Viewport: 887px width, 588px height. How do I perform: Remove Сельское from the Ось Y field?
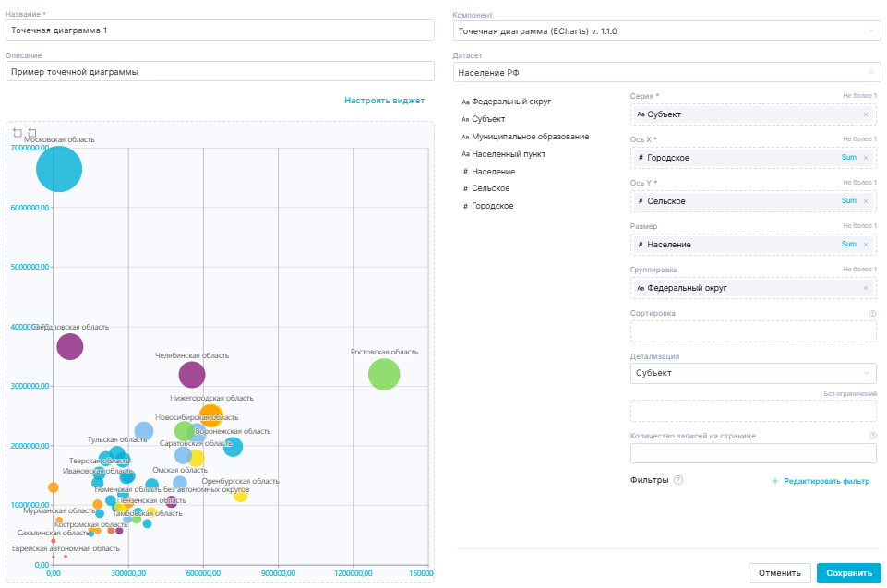(865, 201)
